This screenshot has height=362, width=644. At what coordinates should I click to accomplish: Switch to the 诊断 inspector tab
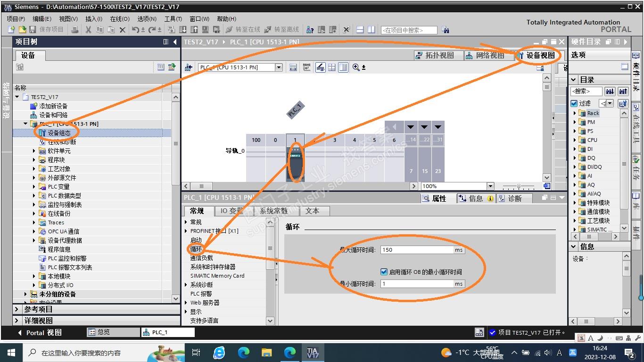point(515,198)
